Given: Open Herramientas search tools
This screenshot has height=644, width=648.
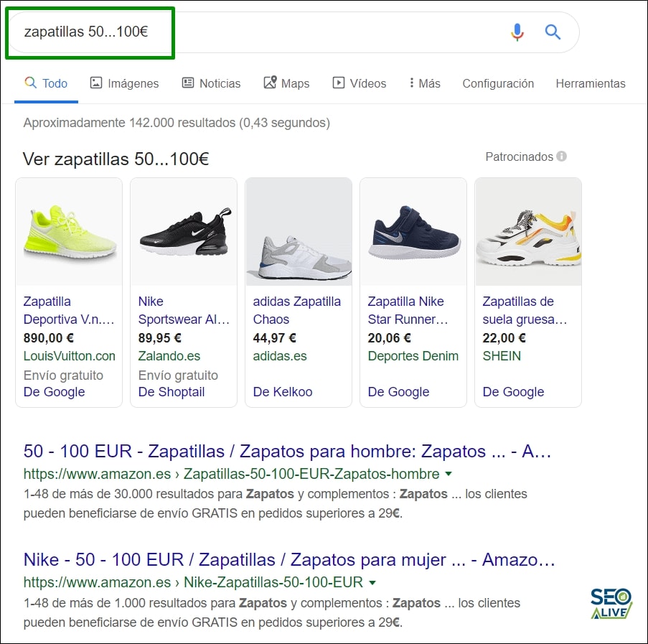Looking at the screenshot, I should tap(591, 83).
